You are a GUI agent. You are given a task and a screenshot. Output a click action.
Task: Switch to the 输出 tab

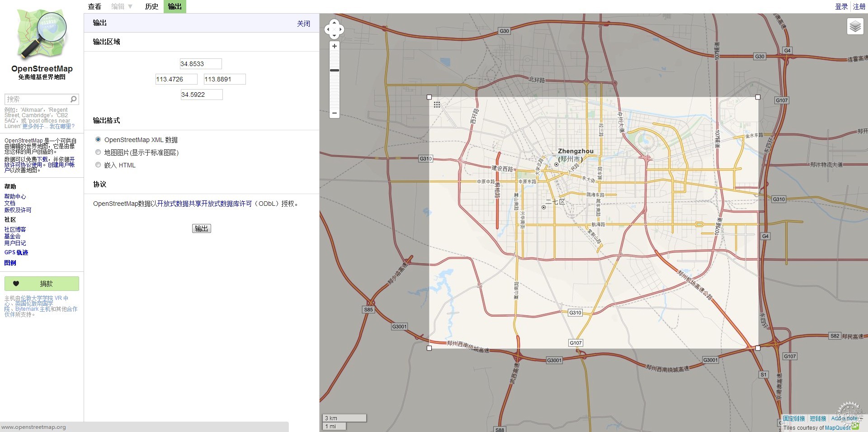[175, 6]
